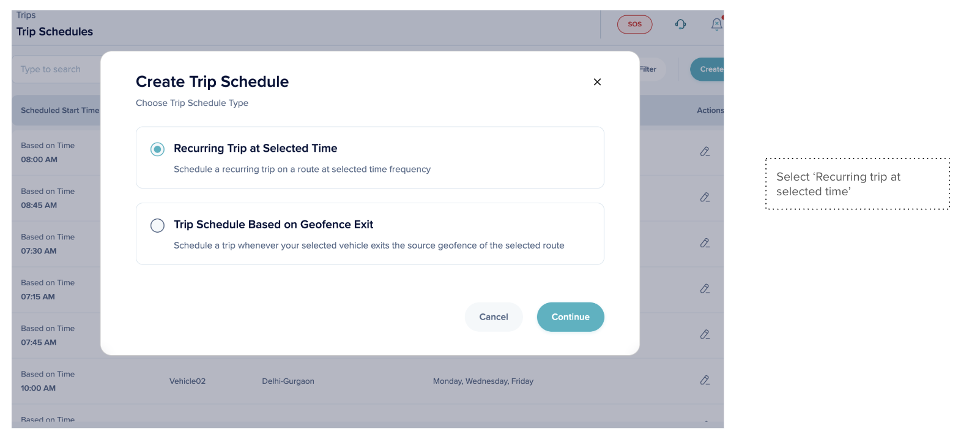Select Trip Schedule Based on Geofence Exit radio
The height and width of the screenshot is (442, 980).
click(x=158, y=225)
